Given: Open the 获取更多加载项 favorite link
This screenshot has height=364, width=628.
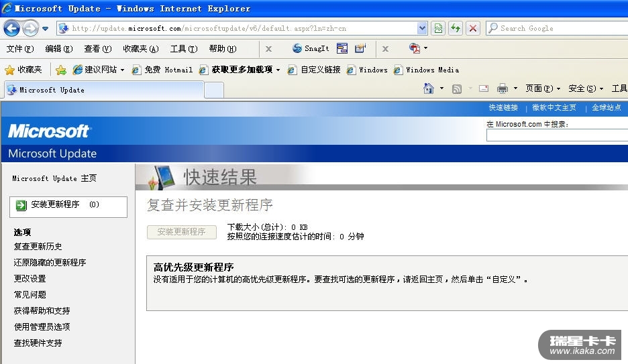Looking at the screenshot, I should click(236, 70).
